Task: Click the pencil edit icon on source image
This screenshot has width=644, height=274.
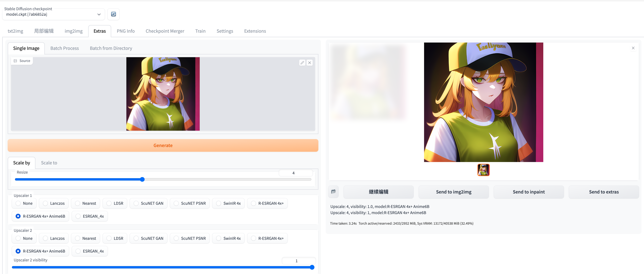Action: pos(302,63)
